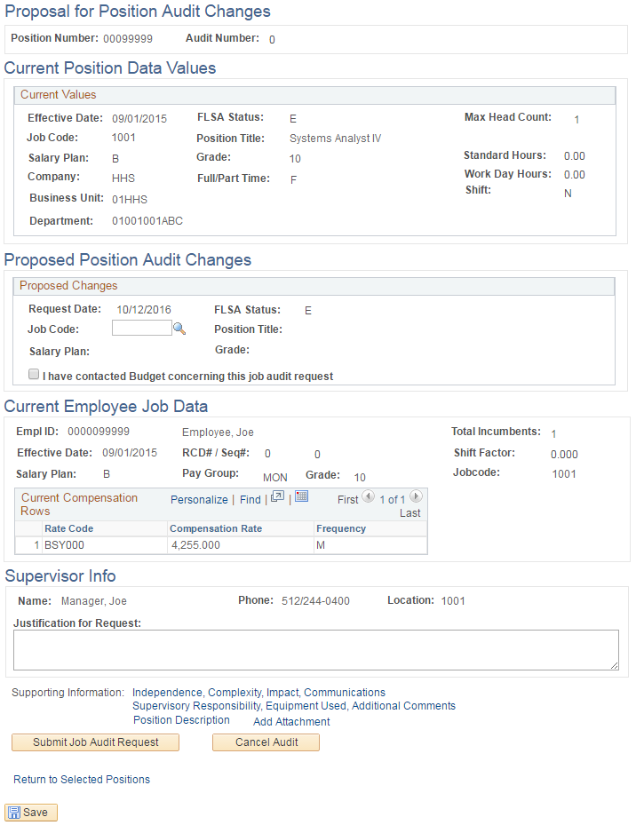Viewport: 644px width, 833px height.
Task: Sort by Rate Code column header
Action: 68,528
